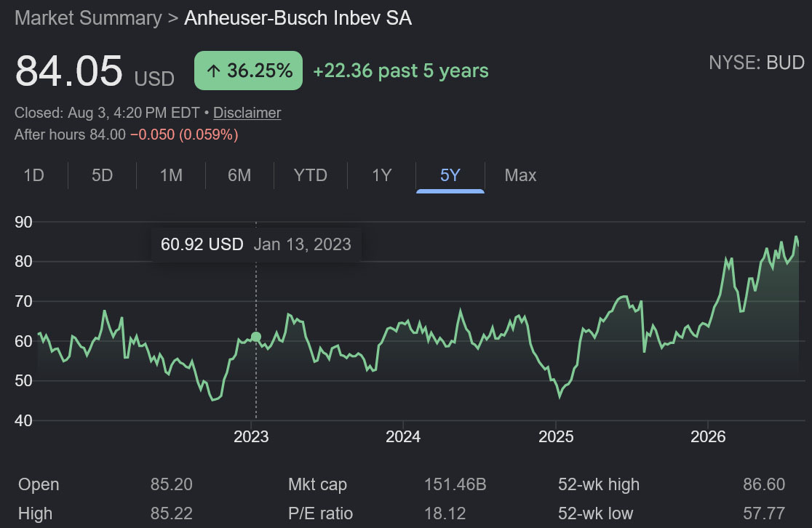Click the P/E ratio label
Image resolution: width=812 pixels, height=528 pixels.
[x=321, y=513]
